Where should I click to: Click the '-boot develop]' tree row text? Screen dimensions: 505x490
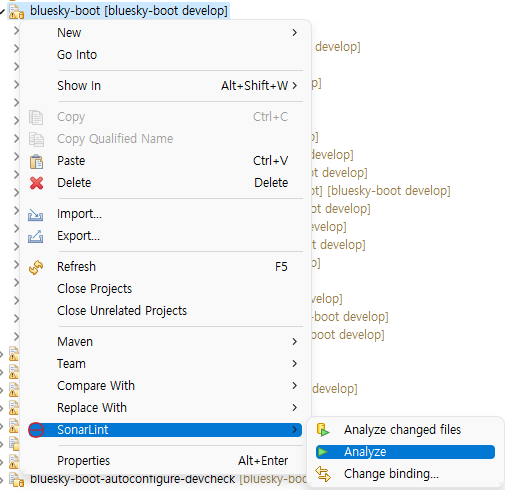(350, 317)
